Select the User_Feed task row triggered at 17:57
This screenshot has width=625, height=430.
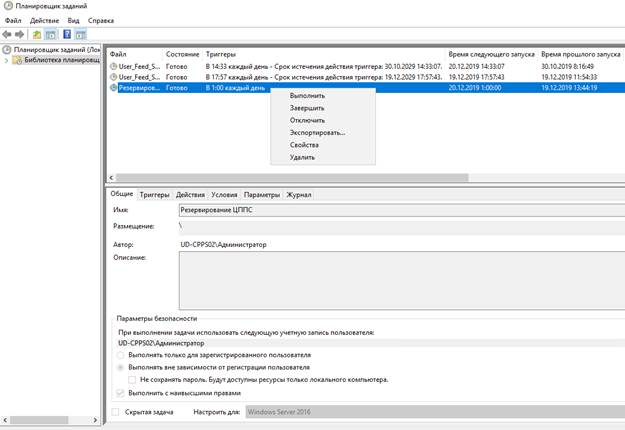[366, 77]
